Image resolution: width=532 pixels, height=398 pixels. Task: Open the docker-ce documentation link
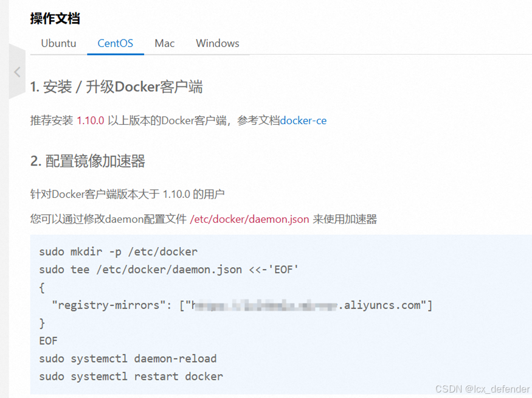[x=303, y=120]
